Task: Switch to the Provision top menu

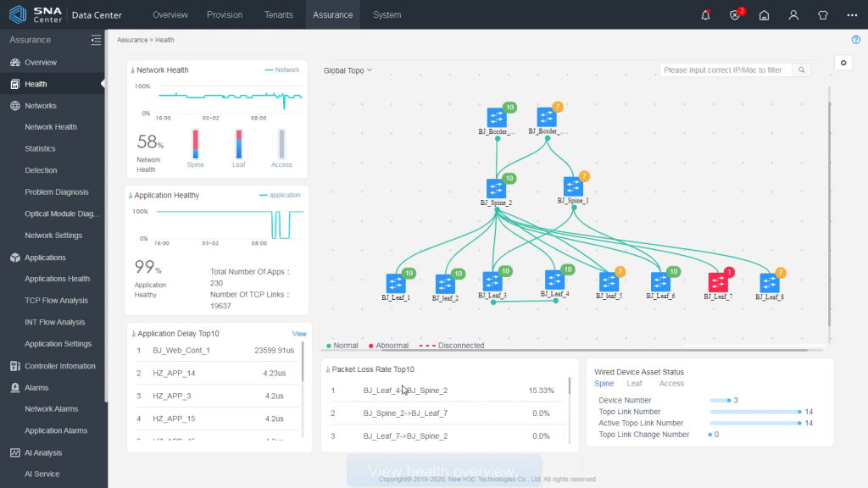Action: coord(224,14)
